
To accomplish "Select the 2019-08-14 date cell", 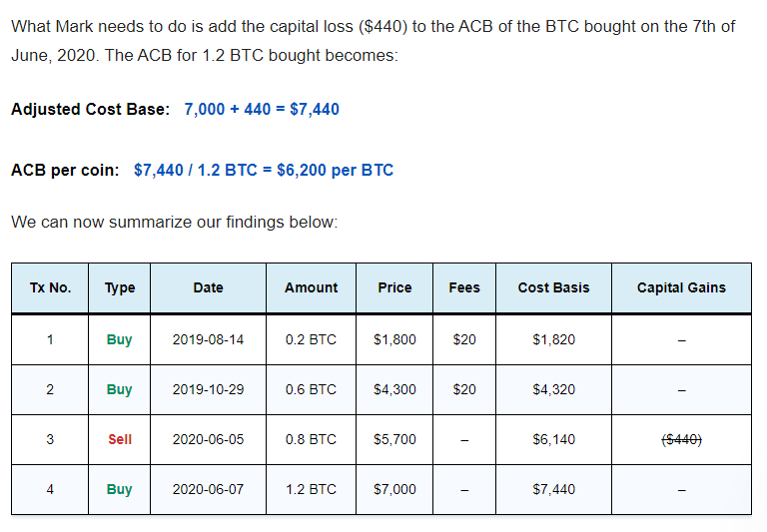I will 208,339.
